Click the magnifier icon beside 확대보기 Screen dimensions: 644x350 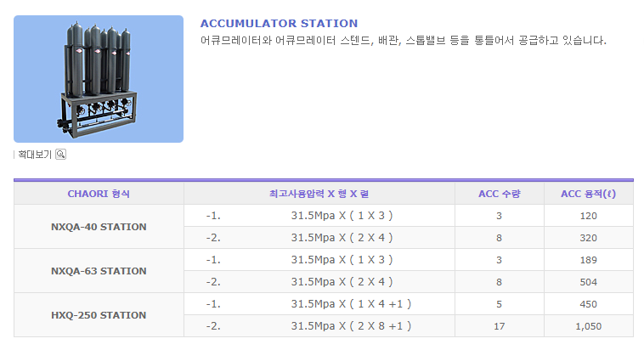tap(60, 155)
